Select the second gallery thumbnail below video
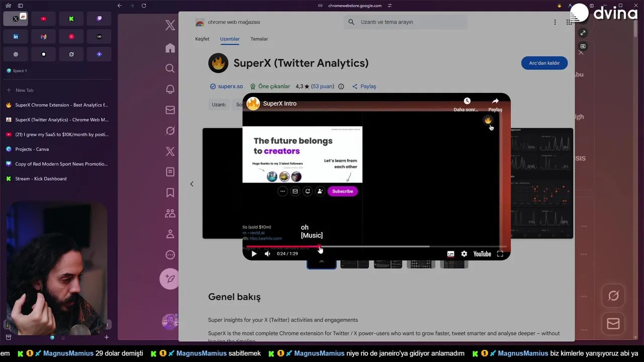This screenshot has width=644, height=362. [x=355, y=264]
